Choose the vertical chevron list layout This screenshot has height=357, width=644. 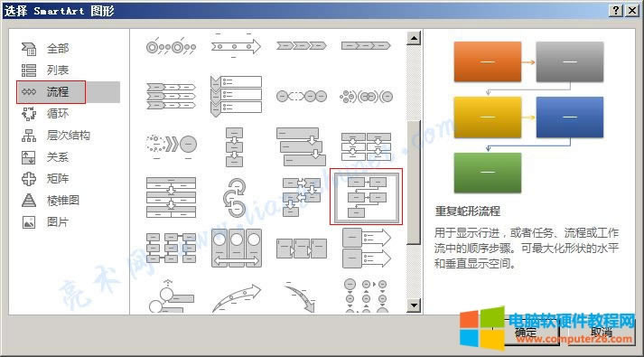point(236,96)
